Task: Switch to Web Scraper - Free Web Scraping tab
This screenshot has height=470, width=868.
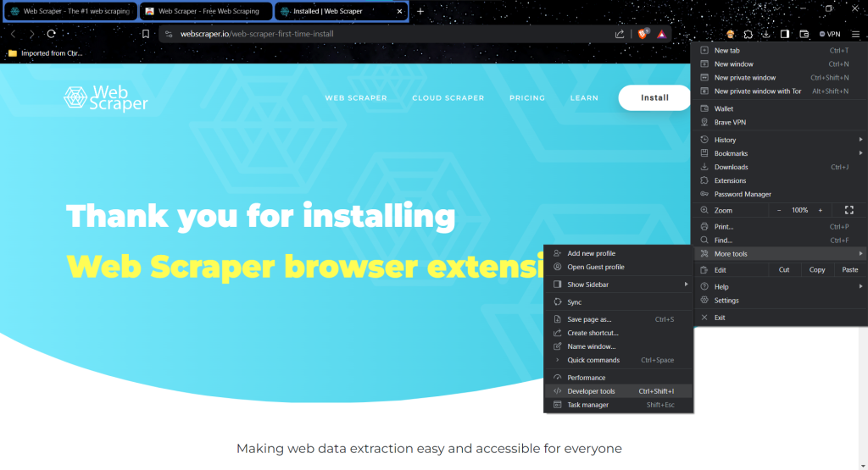Action: [205, 11]
